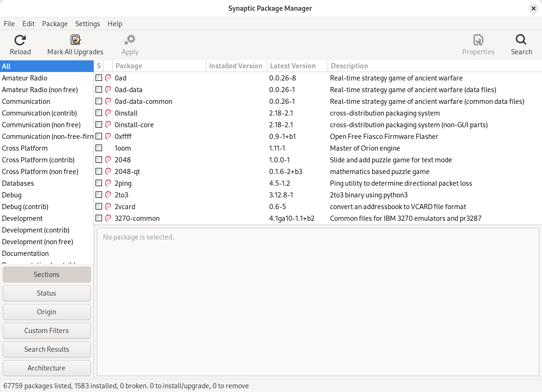Select the Documentation section

[x=47, y=253]
